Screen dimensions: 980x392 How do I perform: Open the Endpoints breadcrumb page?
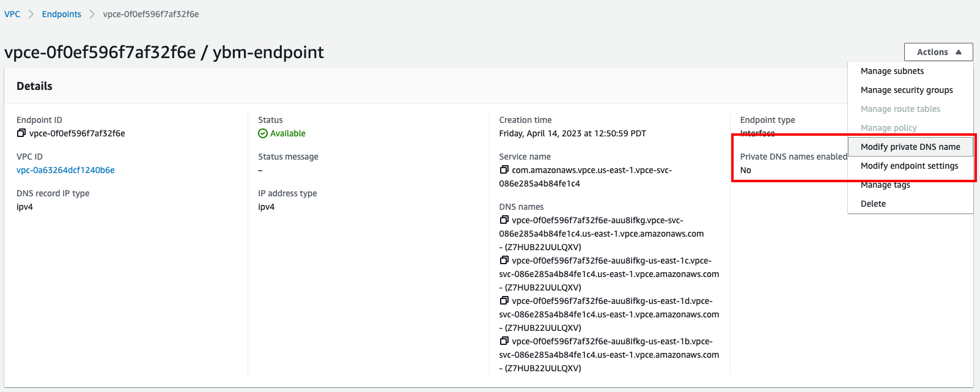(61, 13)
